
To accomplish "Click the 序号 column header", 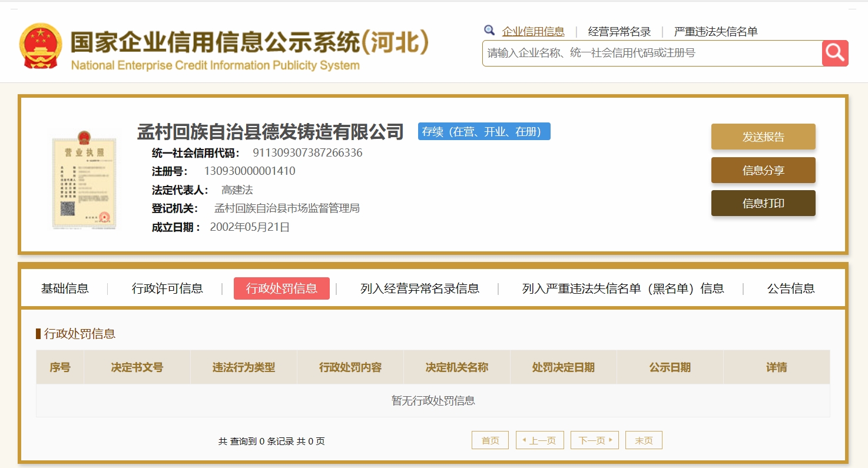I will tap(60, 367).
